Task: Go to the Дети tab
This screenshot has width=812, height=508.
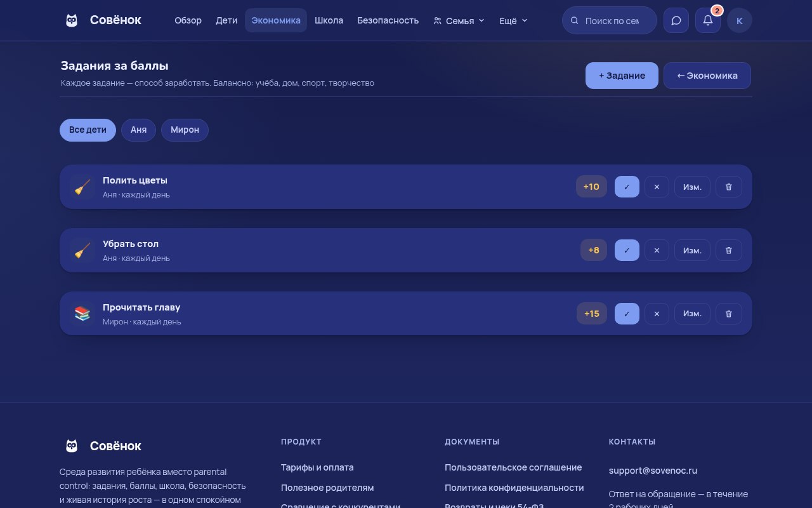Action: pos(226,20)
